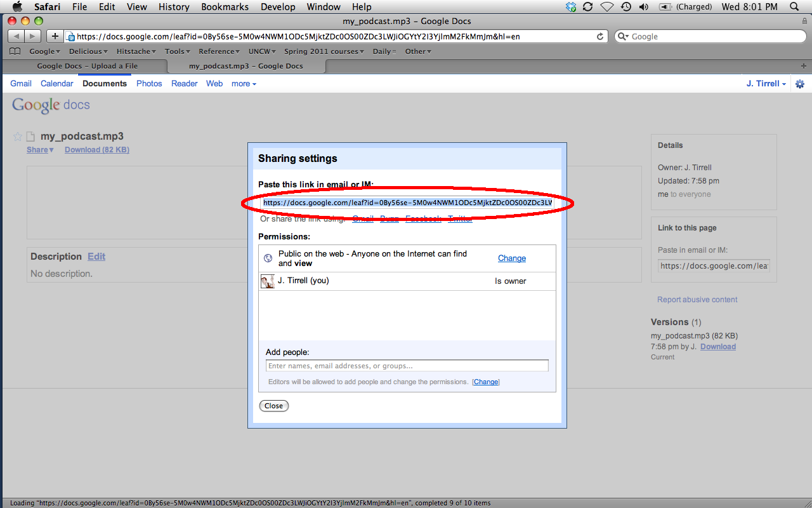Open the Spring 2011 courses bookmarks folder
The width and height of the screenshot is (812, 508).
click(x=324, y=51)
